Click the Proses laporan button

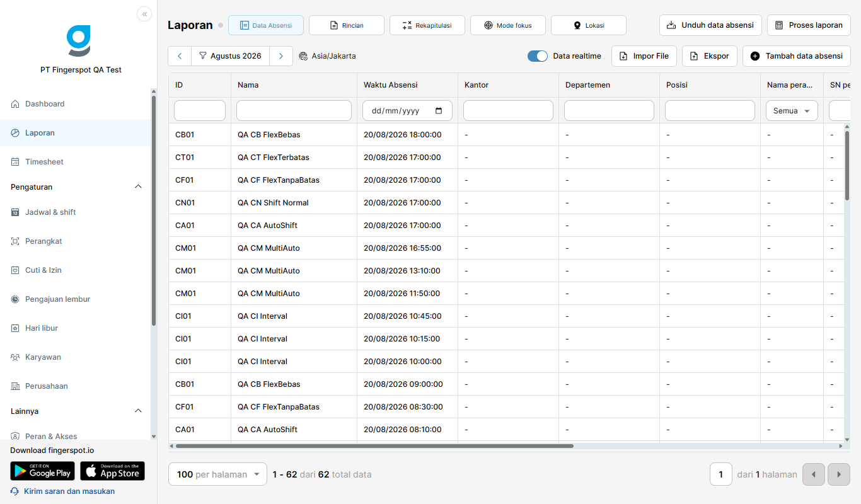click(809, 25)
